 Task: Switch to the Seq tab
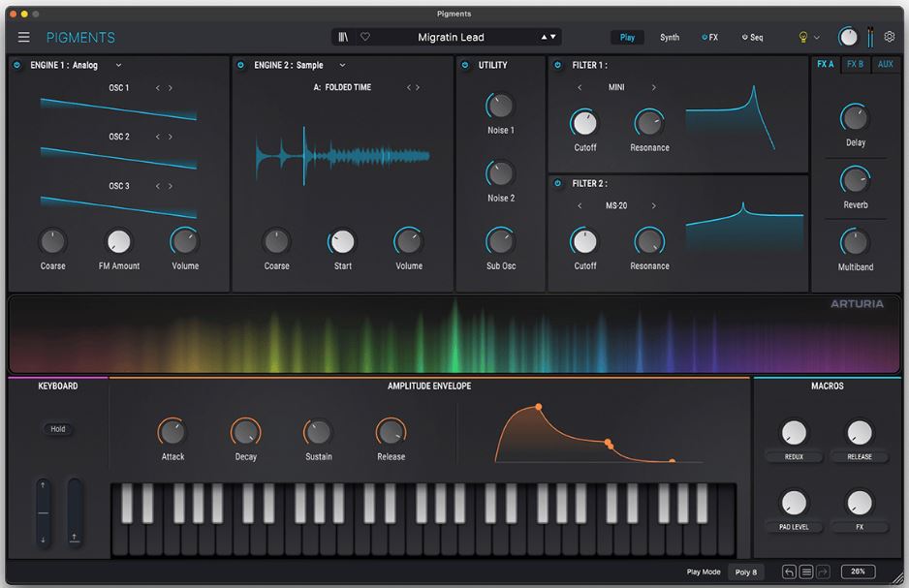pos(752,37)
